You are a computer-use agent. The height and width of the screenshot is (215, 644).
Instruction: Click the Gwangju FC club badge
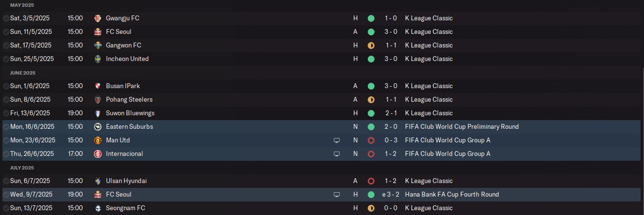tap(98, 18)
